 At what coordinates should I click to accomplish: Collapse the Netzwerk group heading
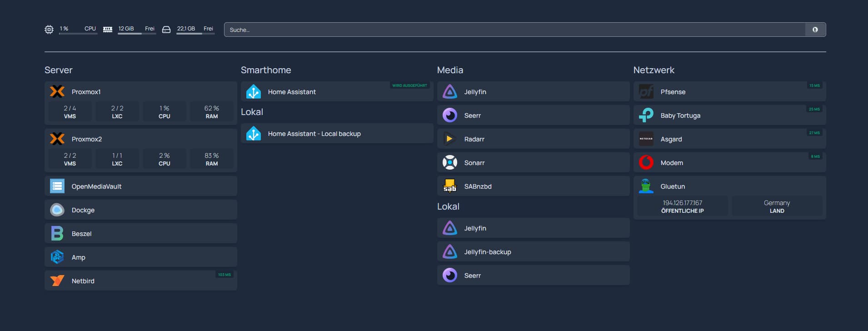[x=654, y=70]
